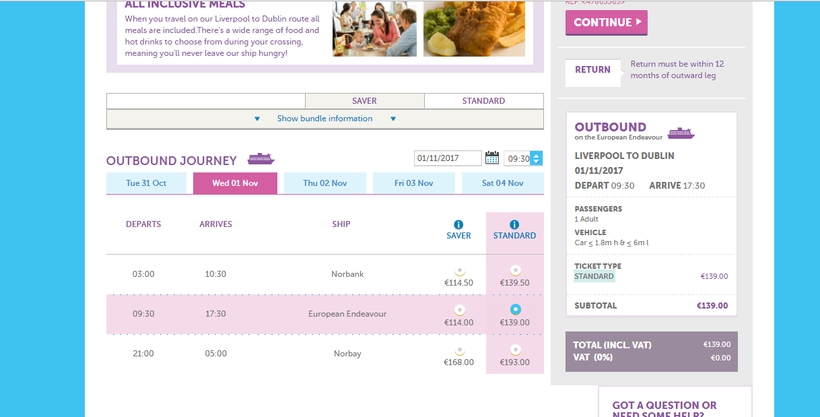Click the 21:00 departure time
This screenshot has height=417, width=820.
click(143, 354)
